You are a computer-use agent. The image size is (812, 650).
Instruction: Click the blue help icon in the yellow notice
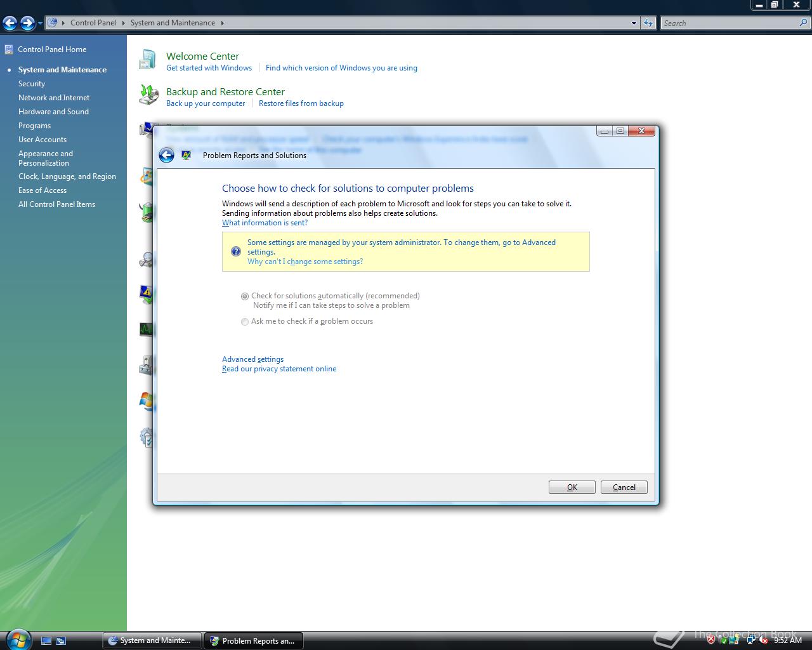click(236, 251)
